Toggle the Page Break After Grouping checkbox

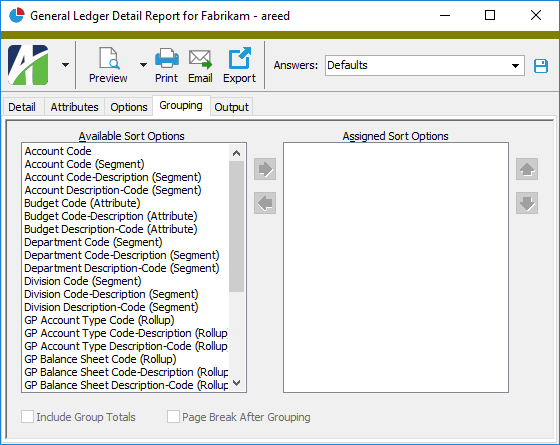(173, 417)
